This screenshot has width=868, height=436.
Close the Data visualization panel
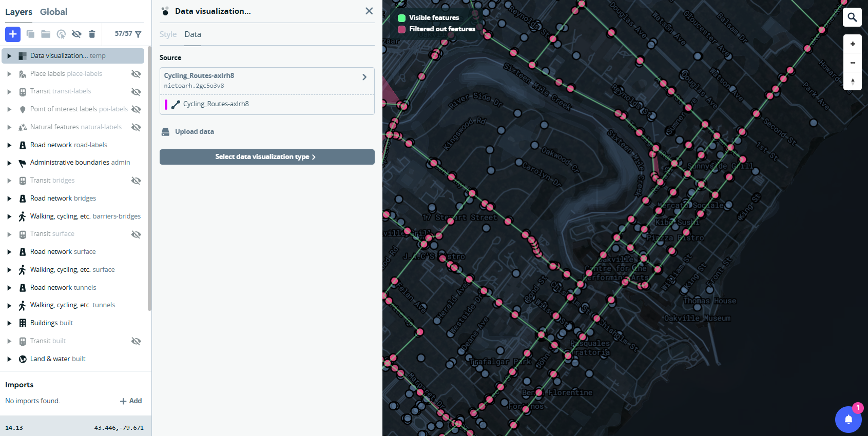(x=369, y=11)
